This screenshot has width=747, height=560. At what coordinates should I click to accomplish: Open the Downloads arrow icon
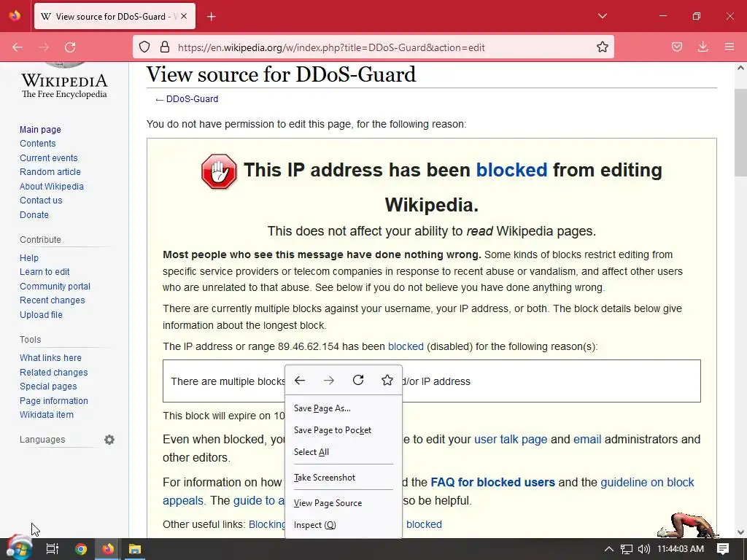coord(703,47)
